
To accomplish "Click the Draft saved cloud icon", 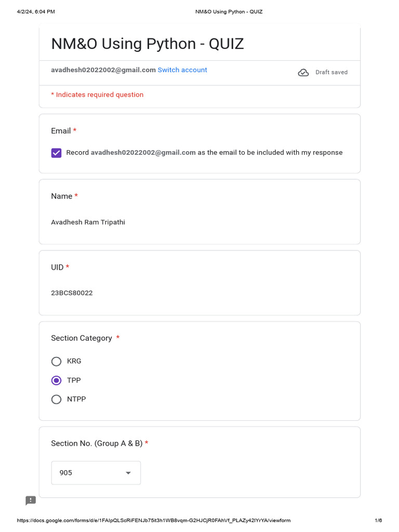I will (x=303, y=73).
